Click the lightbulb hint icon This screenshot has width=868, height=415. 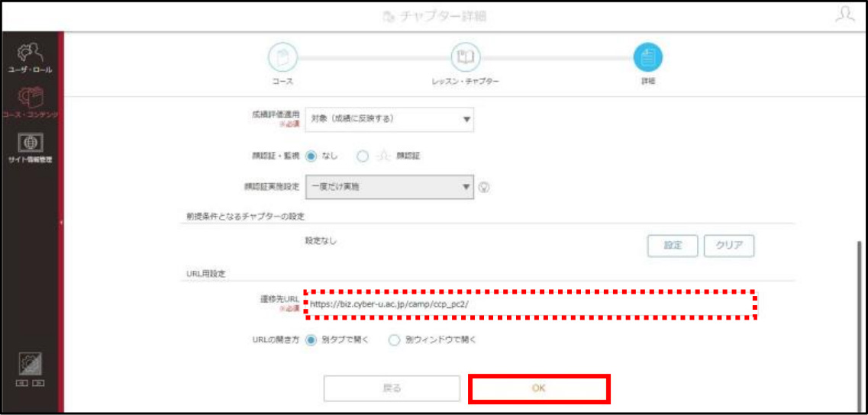pyautogui.click(x=484, y=187)
